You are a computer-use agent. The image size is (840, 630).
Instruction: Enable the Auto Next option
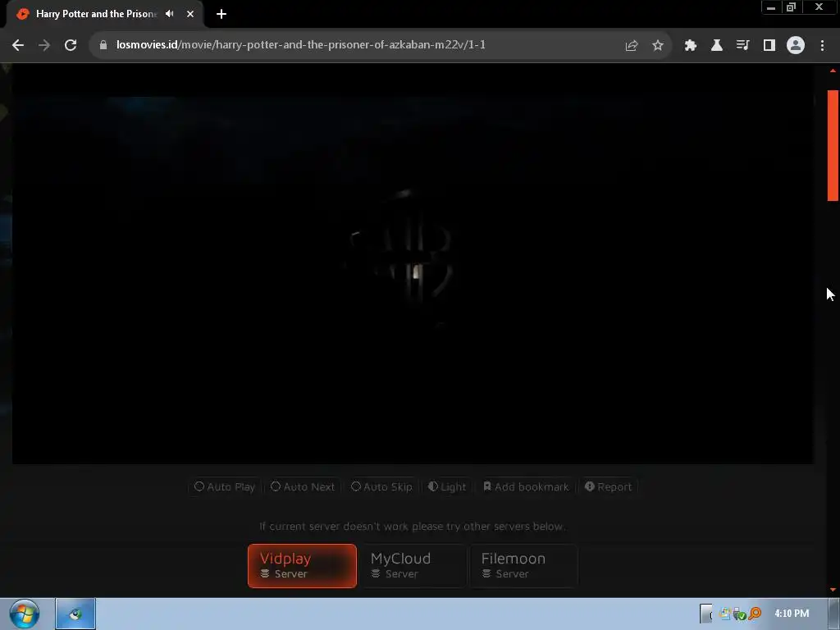click(303, 486)
